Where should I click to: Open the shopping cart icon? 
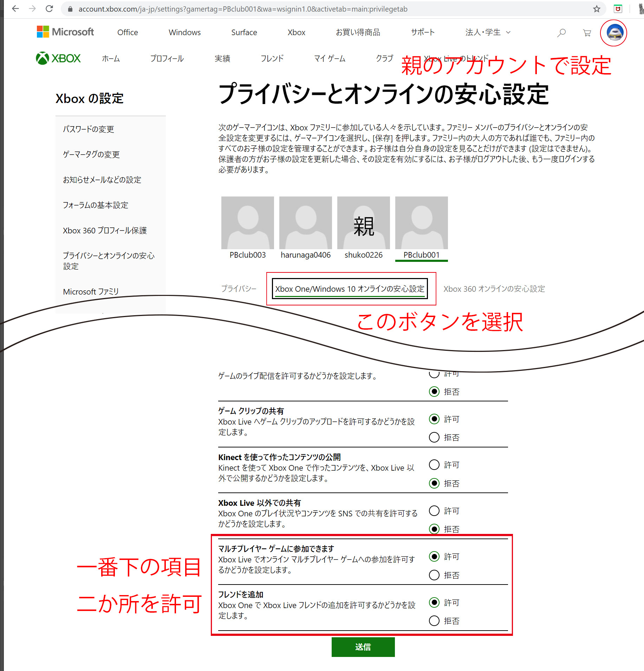pyautogui.click(x=587, y=33)
